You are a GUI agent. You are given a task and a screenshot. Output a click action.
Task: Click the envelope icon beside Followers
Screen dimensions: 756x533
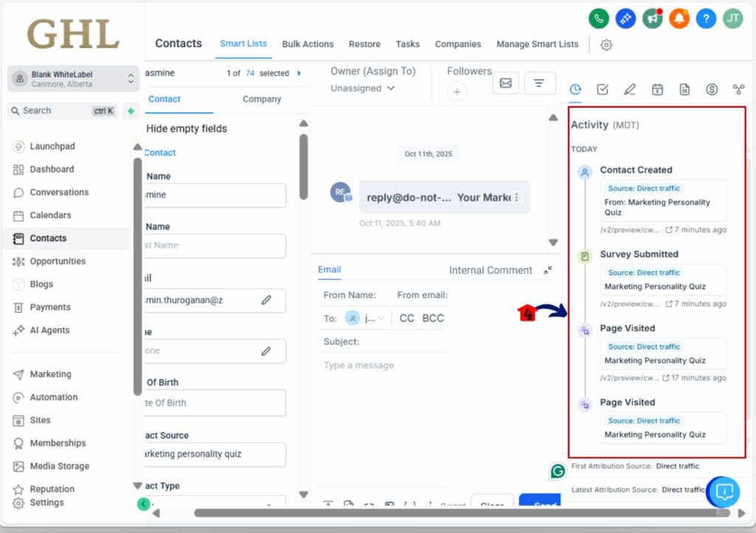(x=506, y=83)
